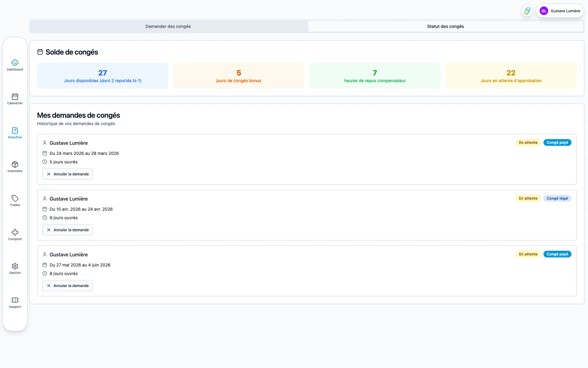The width and height of the screenshot is (588, 368).
Task: Open the Comptoir cross icon
Action: (x=15, y=235)
